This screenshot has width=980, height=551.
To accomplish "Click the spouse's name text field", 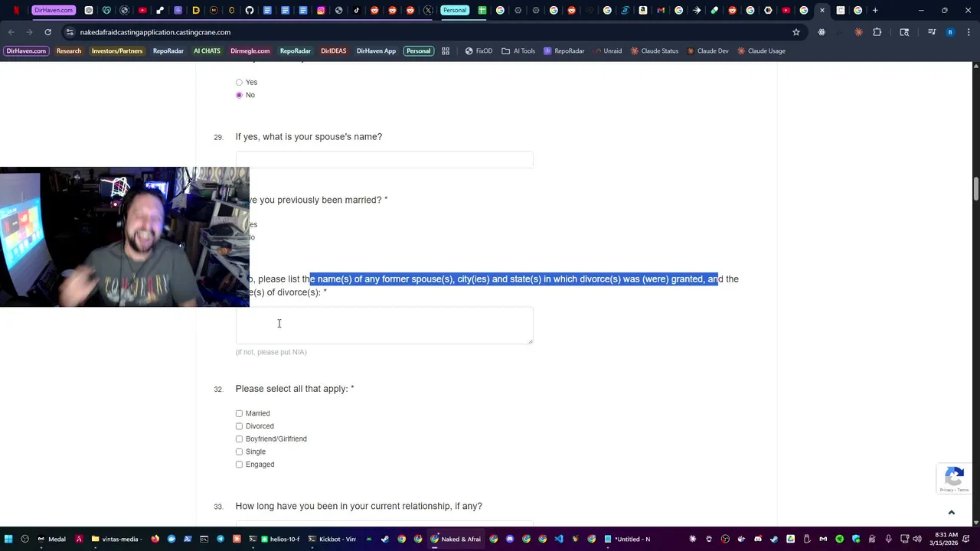I will 384,159.
